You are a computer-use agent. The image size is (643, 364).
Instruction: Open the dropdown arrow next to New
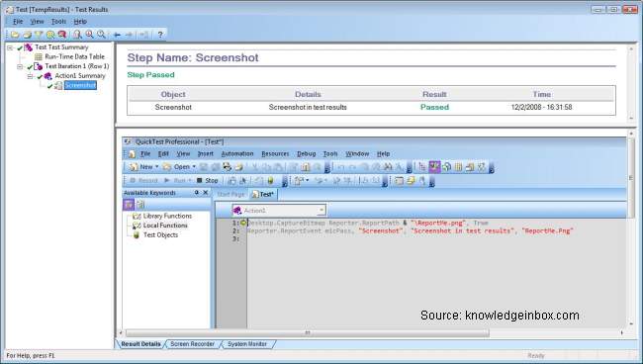click(x=156, y=167)
